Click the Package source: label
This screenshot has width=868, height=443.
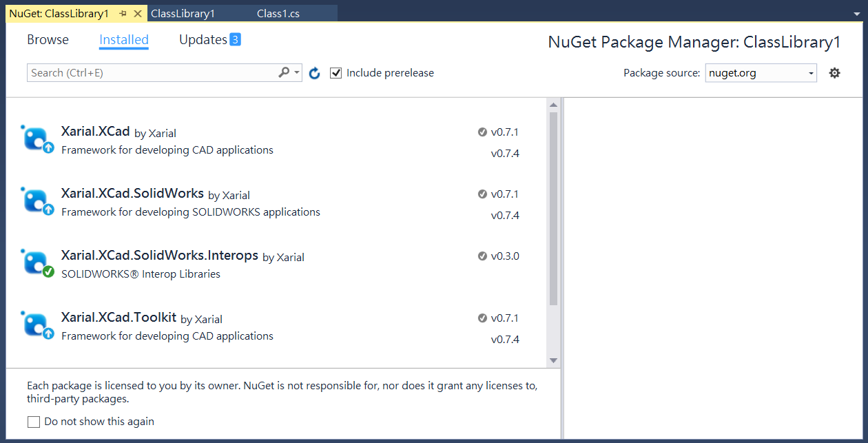click(662, 73)
